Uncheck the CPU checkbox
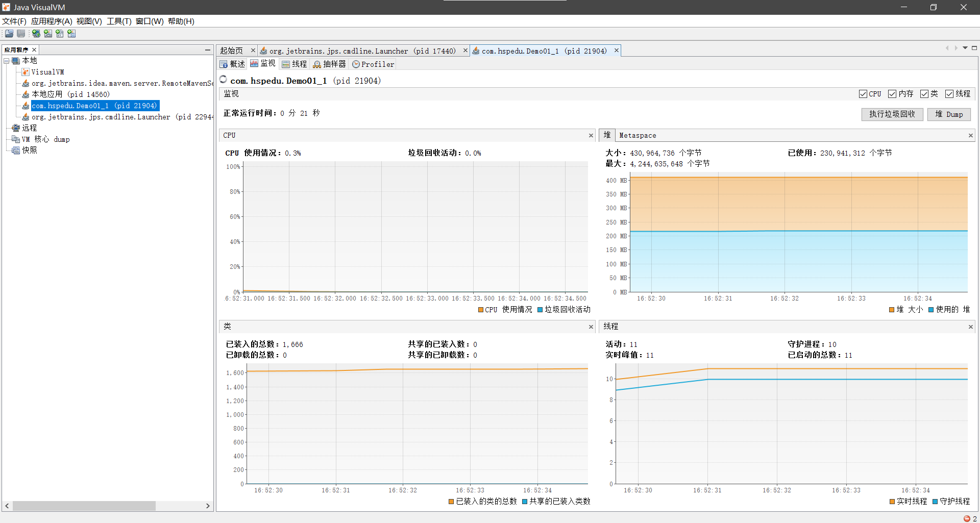Viewport: 980px width, 523px height. click(x=863, y=94)
